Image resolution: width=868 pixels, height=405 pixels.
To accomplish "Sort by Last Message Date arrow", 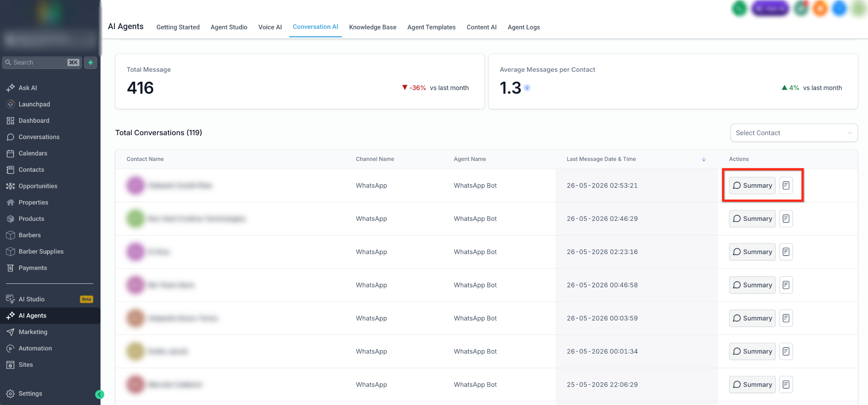I will 704,159.
